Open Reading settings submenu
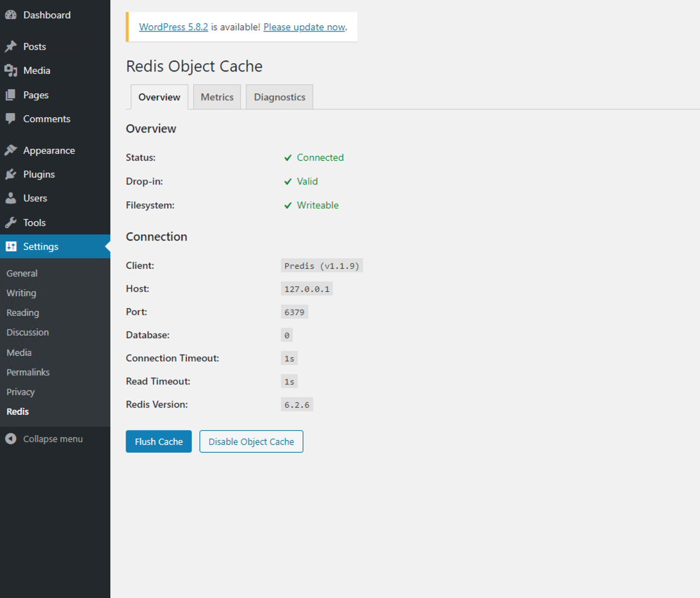Viewport: 700px width, 598px height. (x=22, y=312)
